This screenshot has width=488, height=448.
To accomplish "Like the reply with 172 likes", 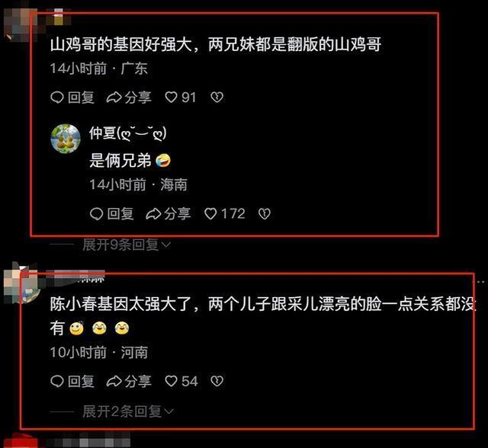I will pos(224,214).
